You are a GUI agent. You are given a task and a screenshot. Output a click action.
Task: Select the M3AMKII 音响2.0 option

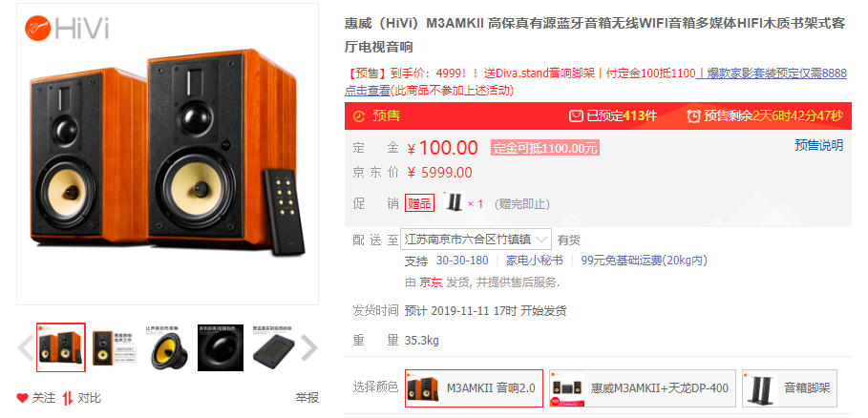[474, 388]
